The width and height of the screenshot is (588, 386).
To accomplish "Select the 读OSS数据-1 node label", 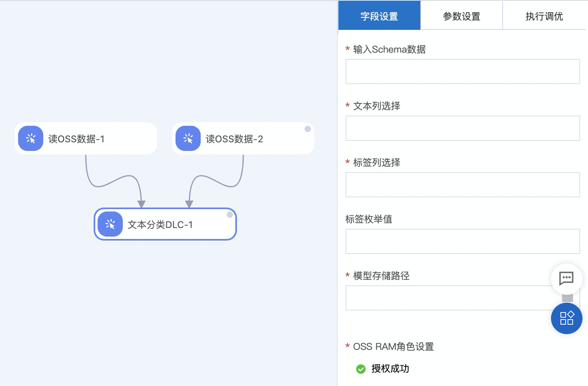I will click(76, 139).
